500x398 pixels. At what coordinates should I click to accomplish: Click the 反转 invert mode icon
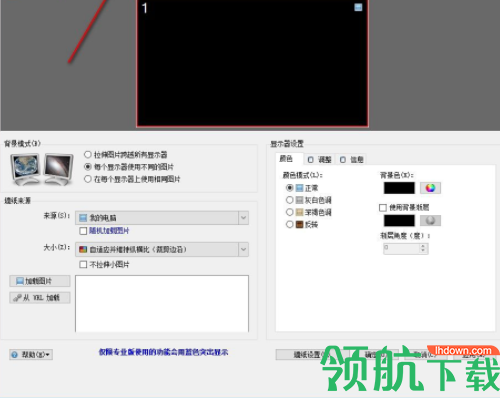tap(299, 224)
